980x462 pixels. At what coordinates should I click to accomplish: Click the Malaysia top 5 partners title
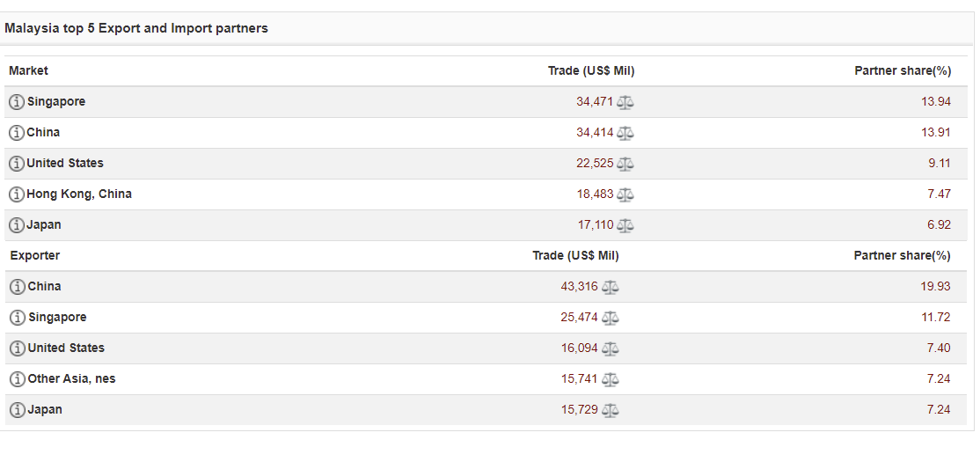(x=136, y=28)
